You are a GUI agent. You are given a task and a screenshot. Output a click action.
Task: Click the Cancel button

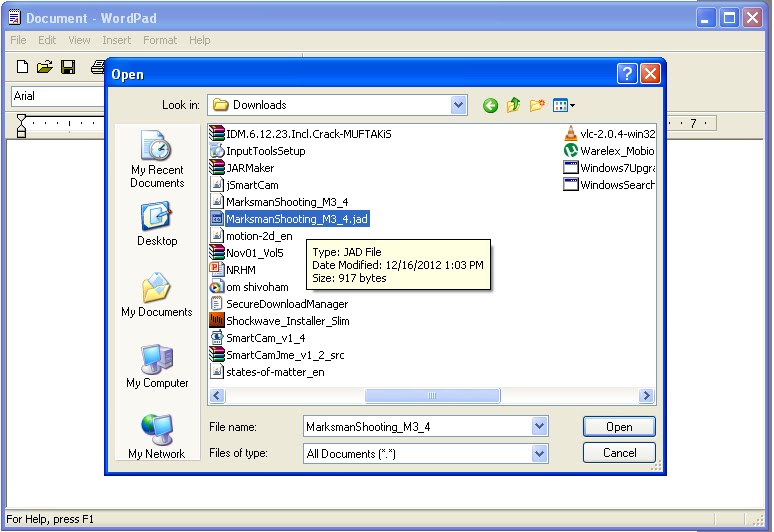pyautogui.click(x=619, y=453)
